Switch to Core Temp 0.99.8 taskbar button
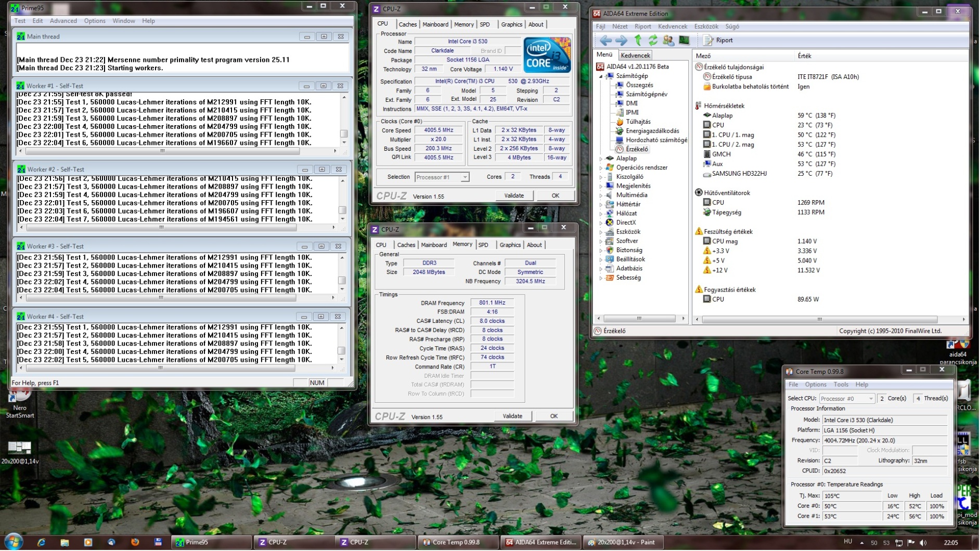The image size is (980, 551). pyautogui.click(x=458, y=542)
